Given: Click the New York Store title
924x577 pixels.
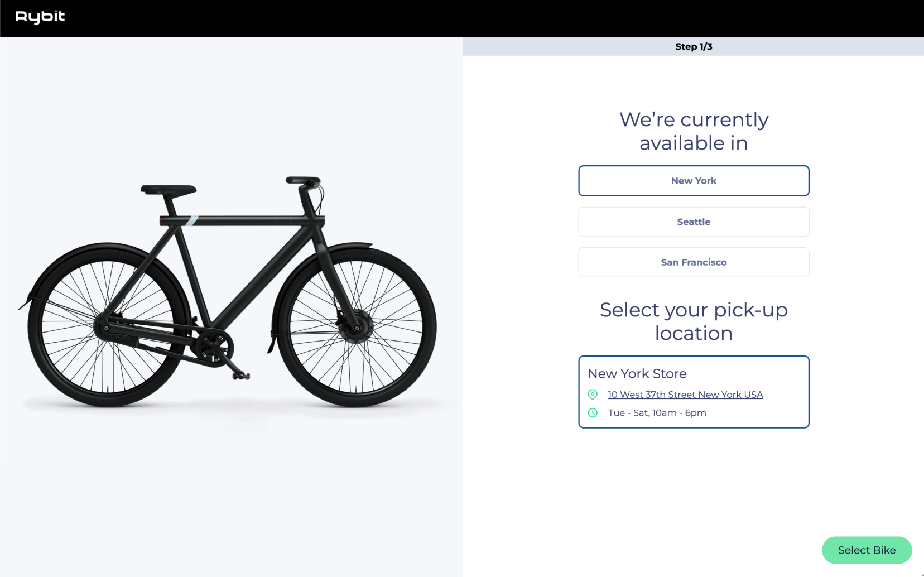Looking at the screenshot, I should (637, 374).
